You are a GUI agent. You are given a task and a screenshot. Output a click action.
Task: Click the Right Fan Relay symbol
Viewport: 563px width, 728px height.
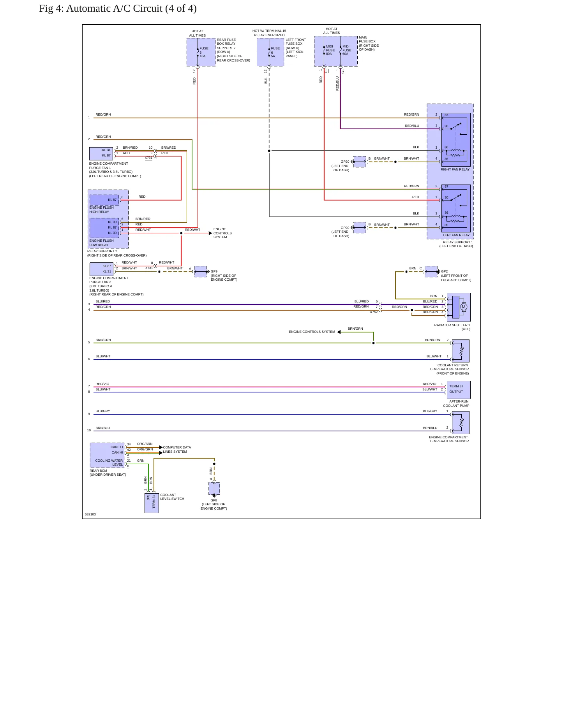pyautogui.click(x=456, y=140)
